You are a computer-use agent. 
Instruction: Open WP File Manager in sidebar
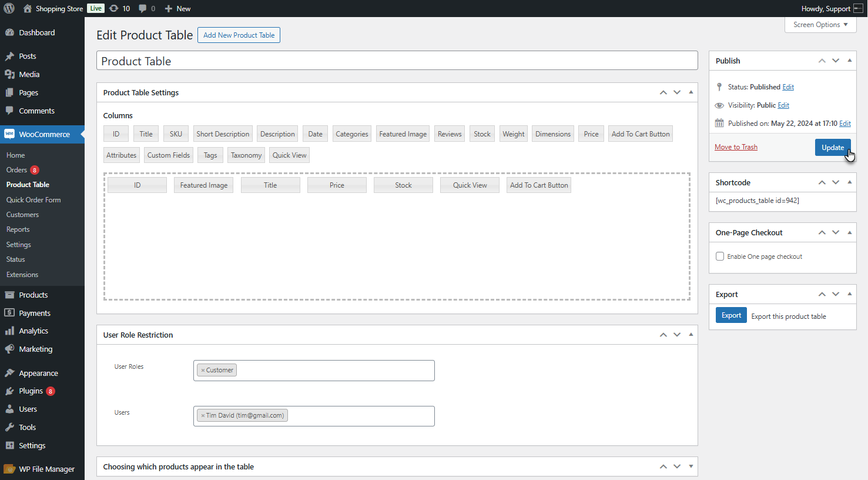[x=46, y=469]
